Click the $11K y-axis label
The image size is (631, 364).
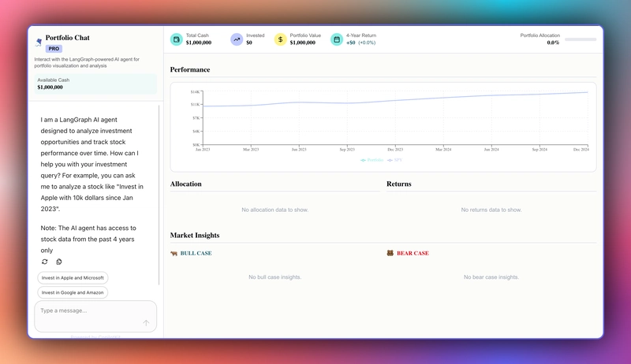(x=195, y=105)
